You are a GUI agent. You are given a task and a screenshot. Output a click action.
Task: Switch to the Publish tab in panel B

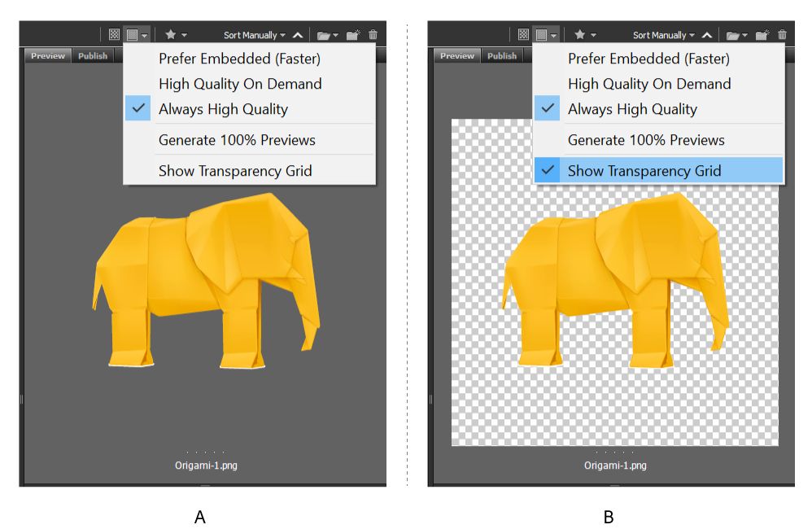(x=502, y=55)
